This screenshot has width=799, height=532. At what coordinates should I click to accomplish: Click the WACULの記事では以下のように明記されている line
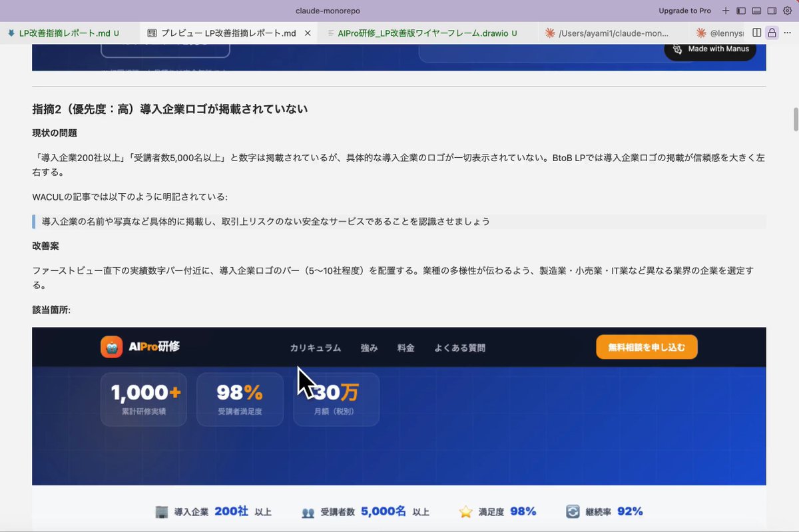[x=130, y=197]
